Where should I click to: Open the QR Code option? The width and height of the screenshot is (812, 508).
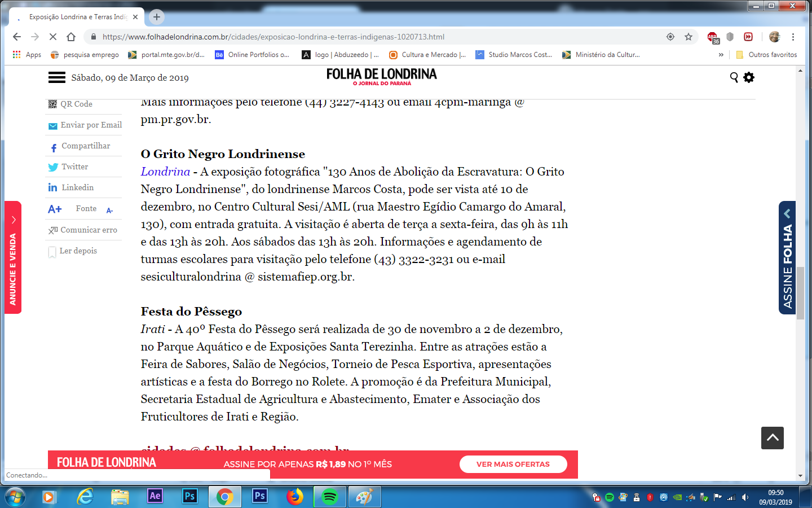click(76, 104)
